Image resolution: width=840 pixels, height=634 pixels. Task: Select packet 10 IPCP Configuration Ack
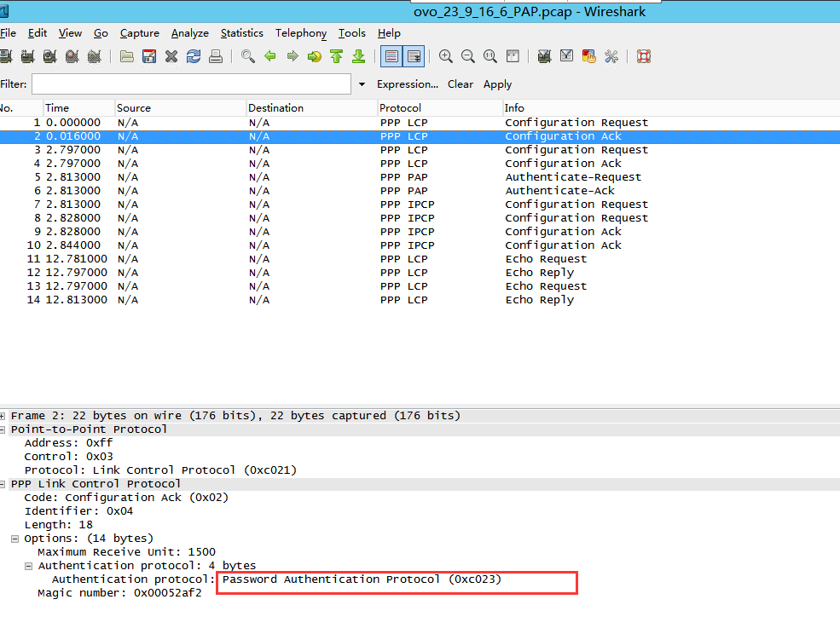[x=420, y=245]
